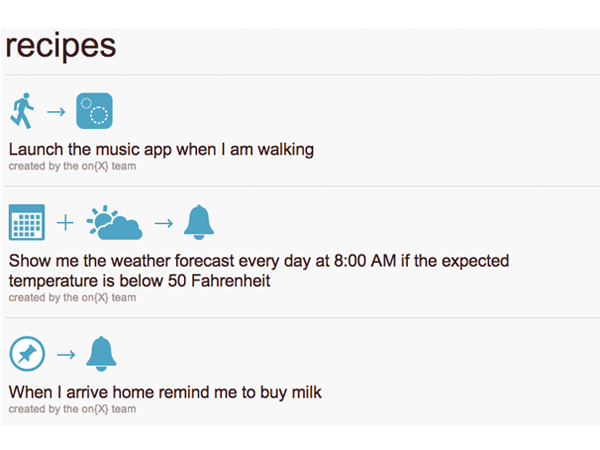
Task: Click arrow between weather icon and bell
Action: (x=164, y=223)
